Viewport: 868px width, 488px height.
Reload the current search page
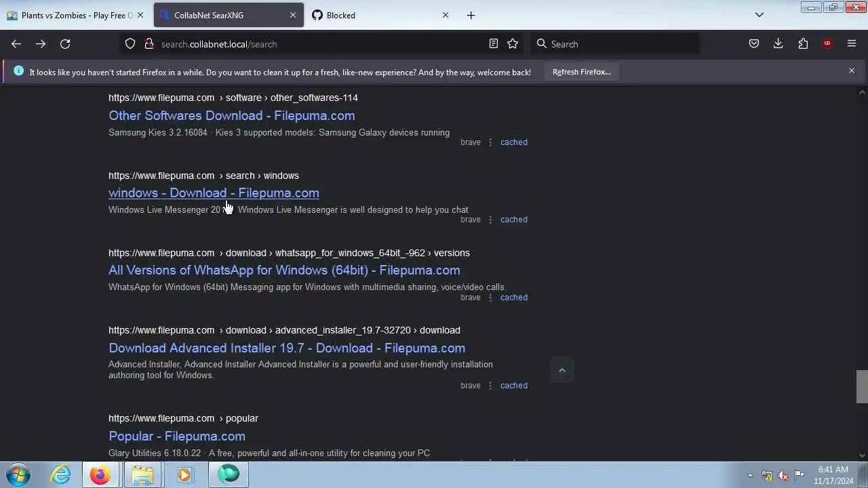pyautogui.click(x=65, y=44)
